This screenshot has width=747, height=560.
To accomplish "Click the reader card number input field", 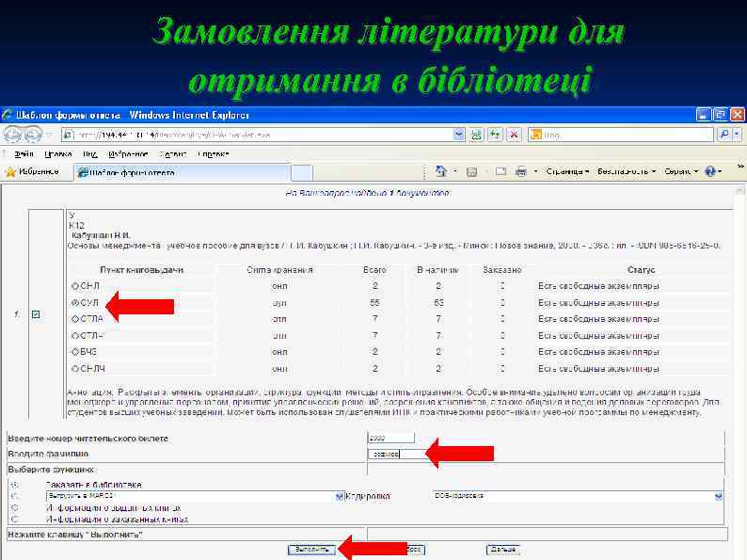I will [391, 438].
